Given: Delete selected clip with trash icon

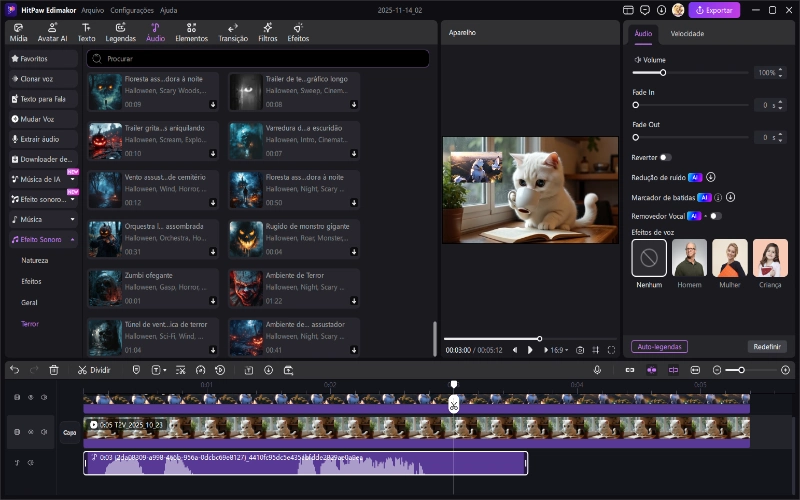Looking at the screenshot, I should pyautogui.click(x=54, y=369).
